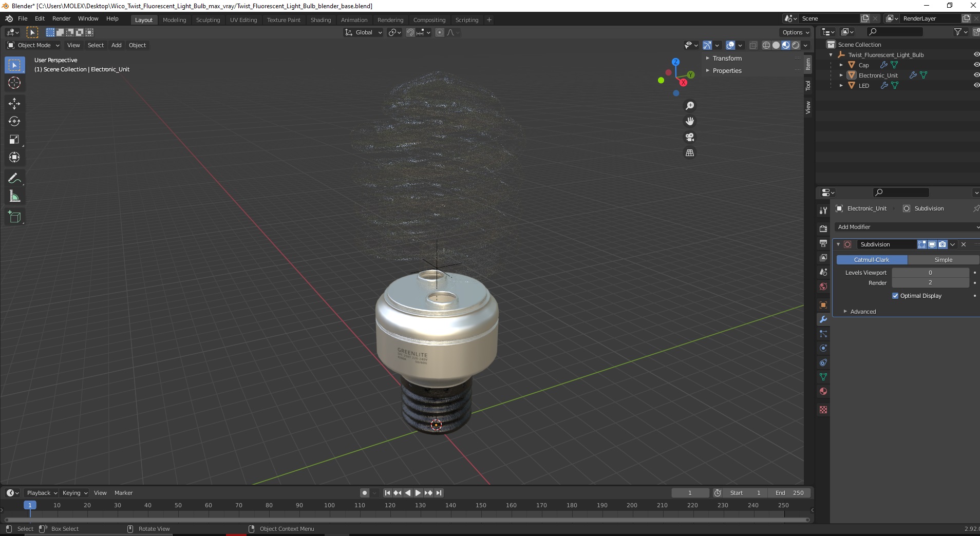Open the Add Modifier dropdown
The width and height of the screenshot is (980, 536).
coord(907,227)
